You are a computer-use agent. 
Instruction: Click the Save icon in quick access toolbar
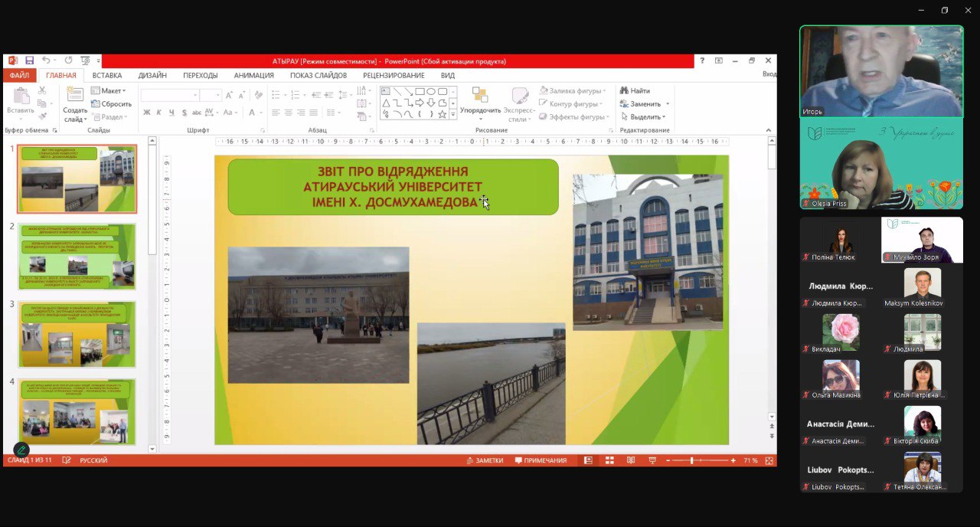coord(29,61)
